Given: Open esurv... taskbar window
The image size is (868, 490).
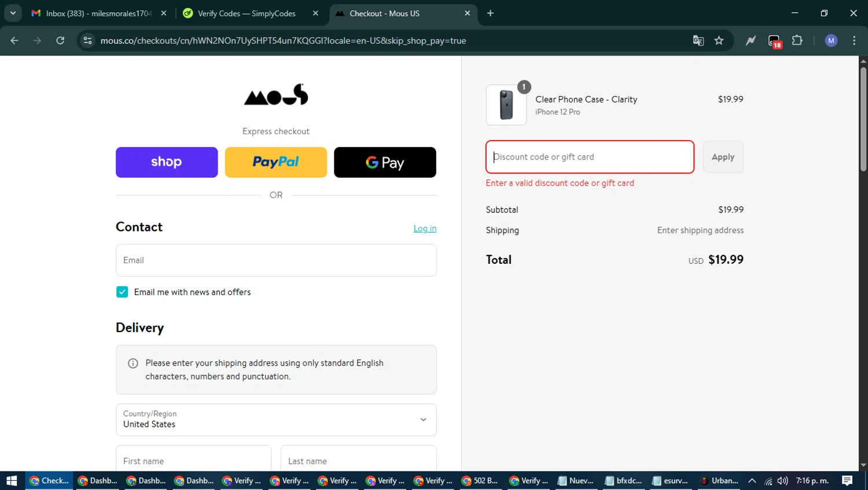Looking at the screenshot, I should (671, 481).
